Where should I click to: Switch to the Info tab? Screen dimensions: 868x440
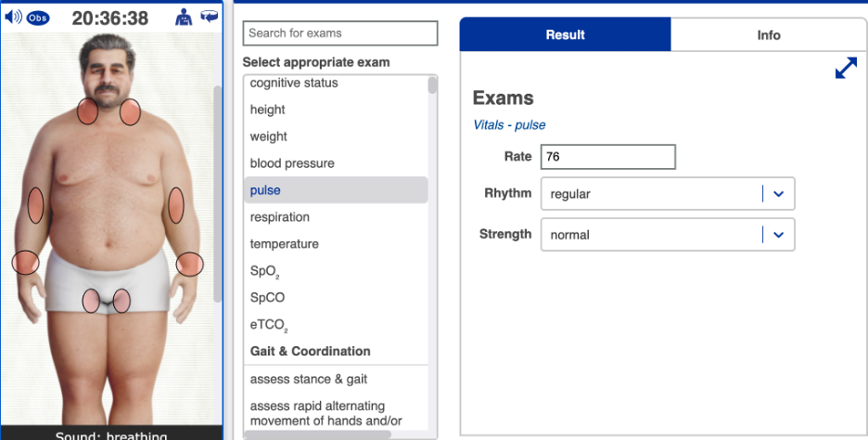(x=768, y=35)
